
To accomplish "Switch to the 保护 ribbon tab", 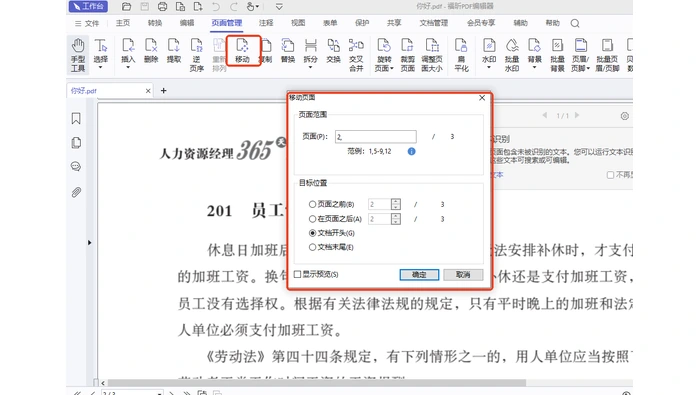I will 362,23.
